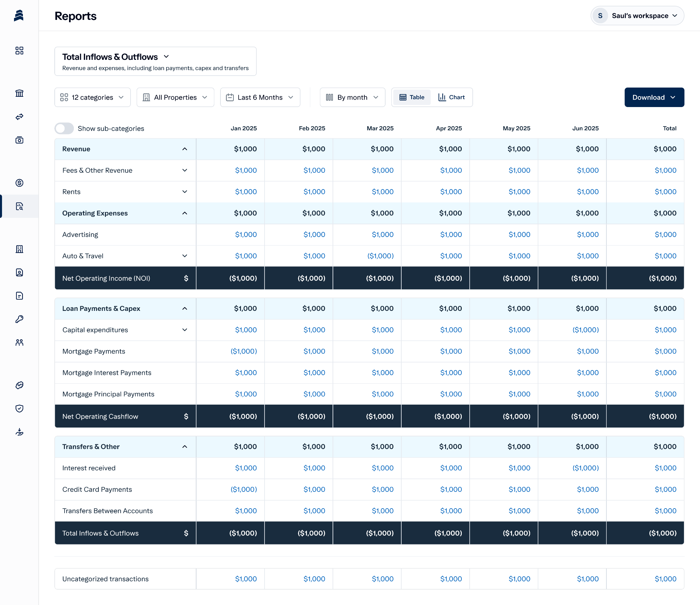Toggle Show sub-categories switch
The height and width of the screenshot is (605, 700).
[64, 129]
